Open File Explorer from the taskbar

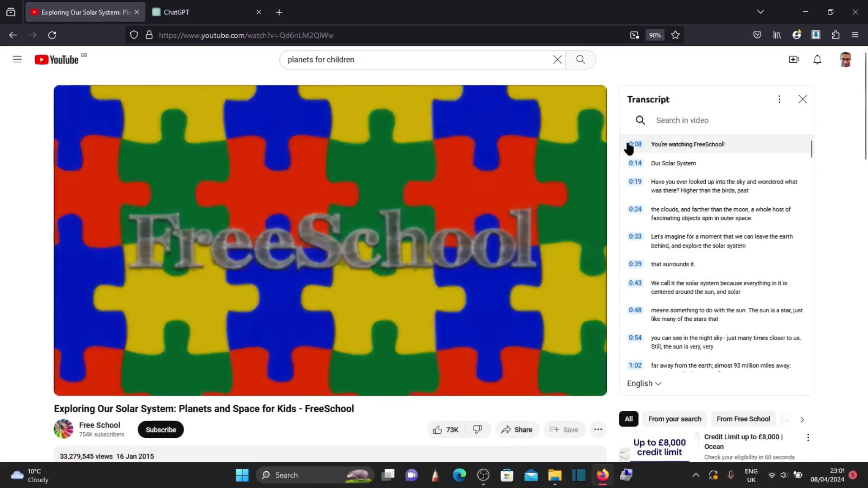tap(555, 475)
